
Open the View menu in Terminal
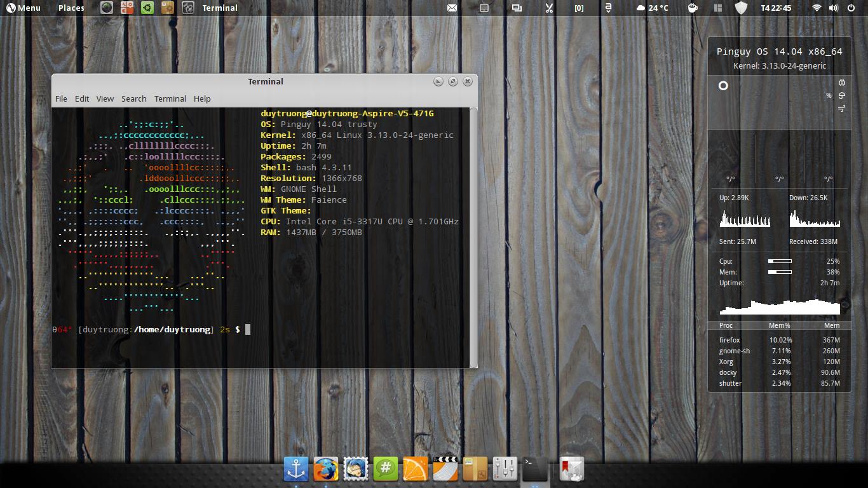[x=105, y=98]
